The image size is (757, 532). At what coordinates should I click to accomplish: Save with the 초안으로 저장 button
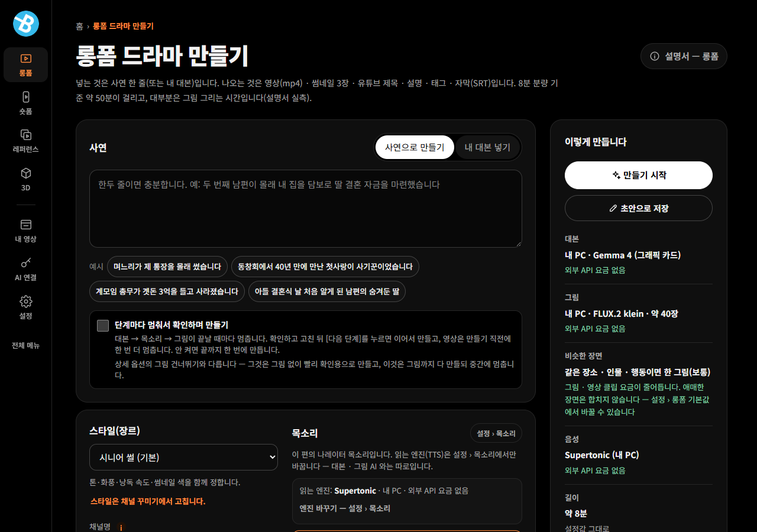click(639, 208)
